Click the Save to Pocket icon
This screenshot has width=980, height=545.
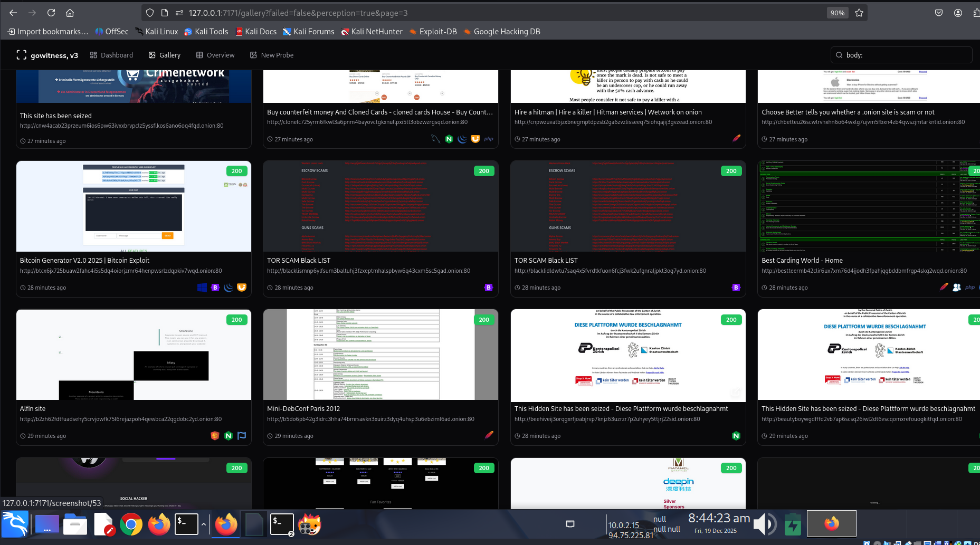point(939,13)
